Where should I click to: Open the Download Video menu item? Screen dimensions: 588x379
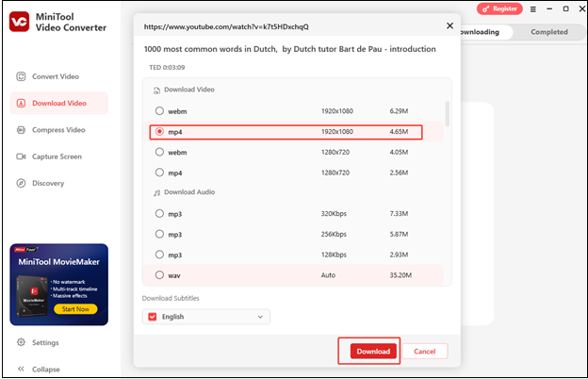(x=59, y=103)
